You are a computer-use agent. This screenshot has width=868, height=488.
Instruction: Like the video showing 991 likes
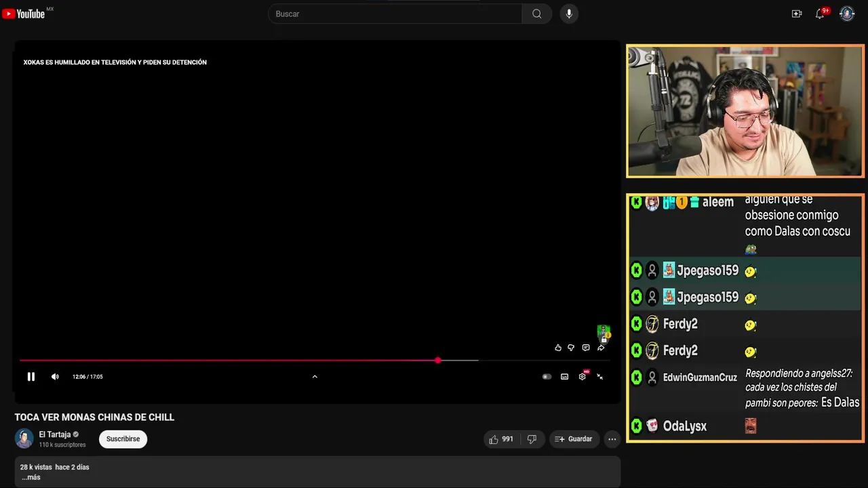point(501,439)
